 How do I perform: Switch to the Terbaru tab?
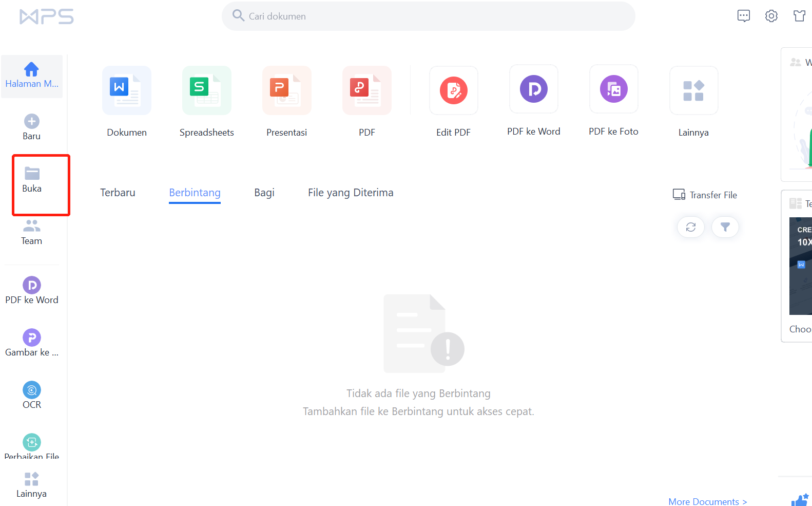click(x=118, y=193)
